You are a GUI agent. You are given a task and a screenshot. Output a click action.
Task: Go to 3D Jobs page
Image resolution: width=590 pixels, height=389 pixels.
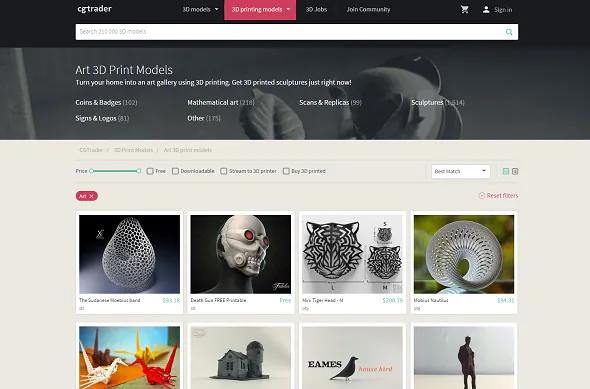coord(316,9)
